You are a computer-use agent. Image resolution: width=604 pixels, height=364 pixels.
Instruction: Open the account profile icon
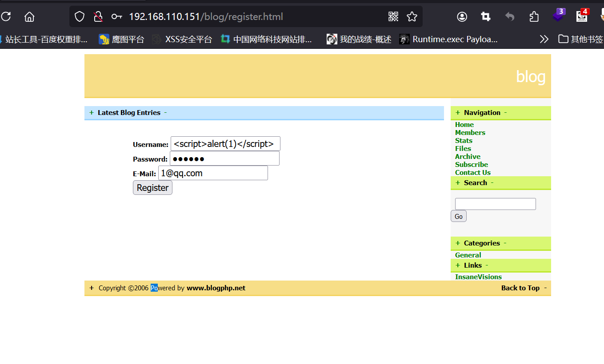pos(462,17)
